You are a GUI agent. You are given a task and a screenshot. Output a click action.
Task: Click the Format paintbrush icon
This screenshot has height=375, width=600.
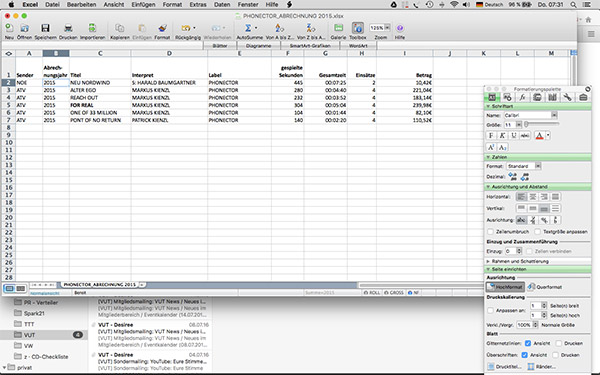tap(162, 28)
